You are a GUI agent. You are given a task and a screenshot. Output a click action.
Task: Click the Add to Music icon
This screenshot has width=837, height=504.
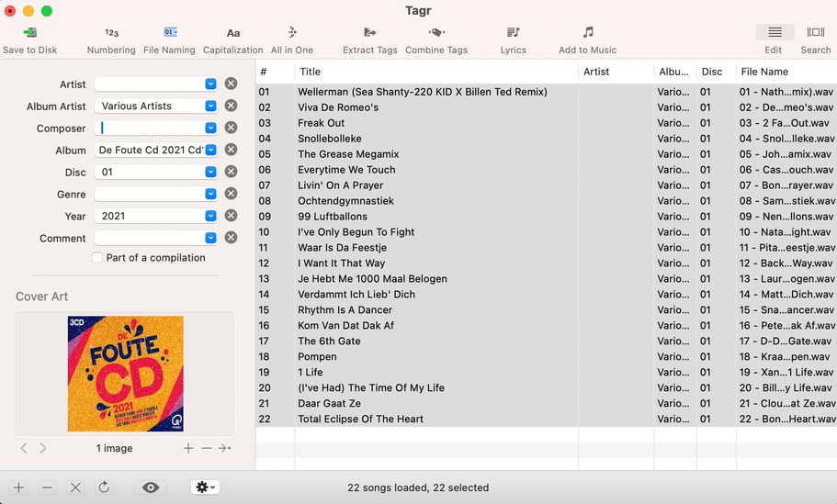click(588, 32)
